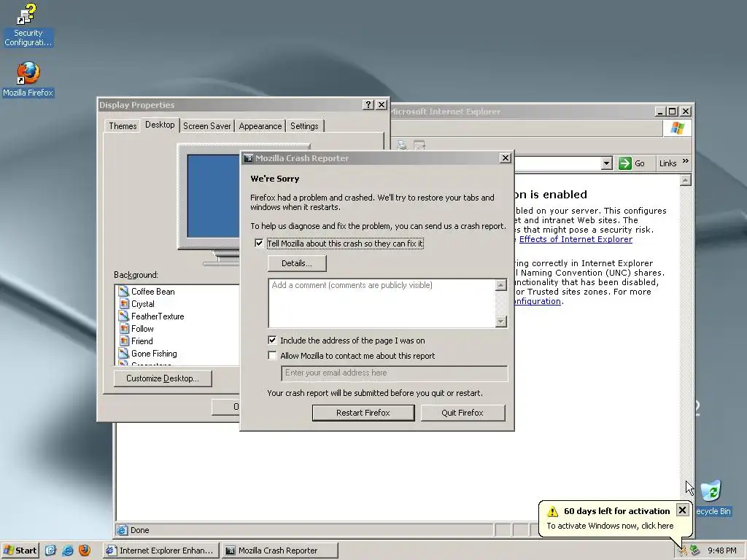Click the Follow background file icon
The width and height of the screenshot is (747, 560).
point(123,328)
